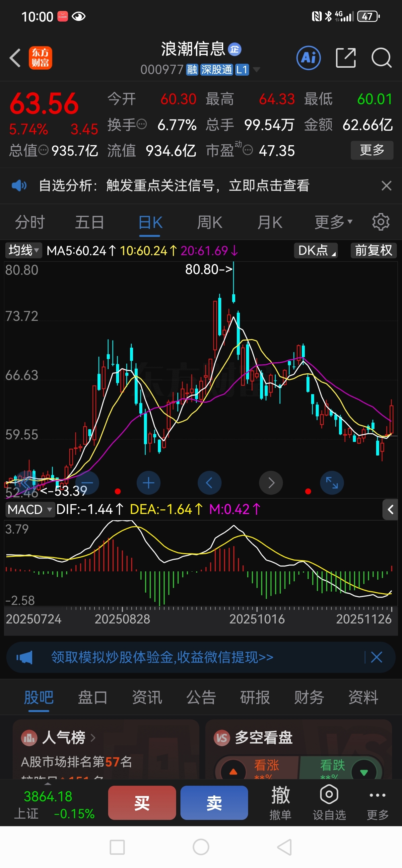This screenshot has width=402, height=868.
Task: Open the 自选分析 signal notice text
Action: [174, 186]
